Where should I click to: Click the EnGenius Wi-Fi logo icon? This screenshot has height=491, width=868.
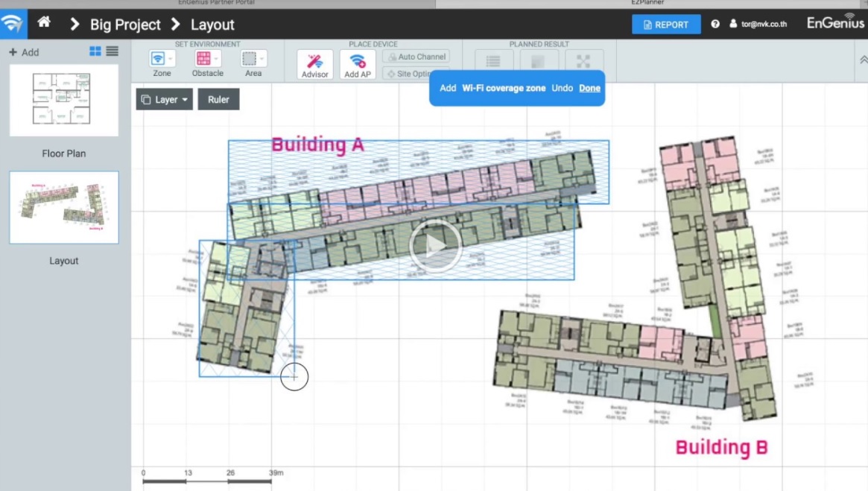pyautogui.click(x=12, y=24)
